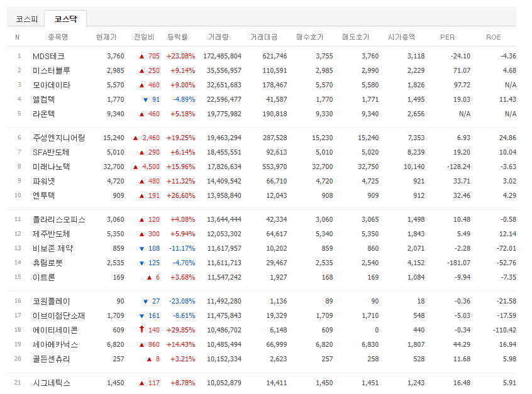Open stock 비보존 제약
The width and height of the screenshot is (532, 394).
pyautogui.click(x=53, y=249)
